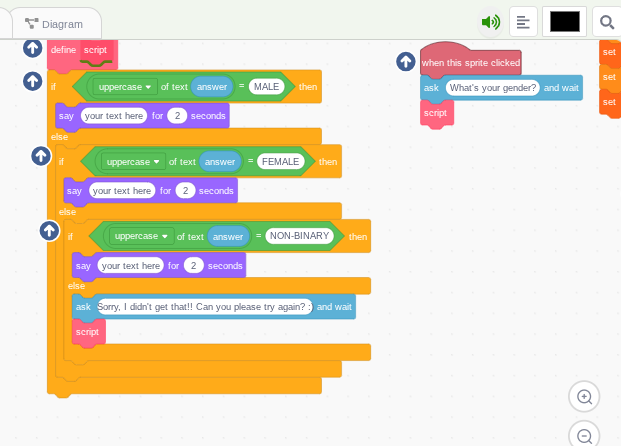621x446 pixels.
Task: Click the else label under the NON-BINARY branch
Action: coord(76,286)
